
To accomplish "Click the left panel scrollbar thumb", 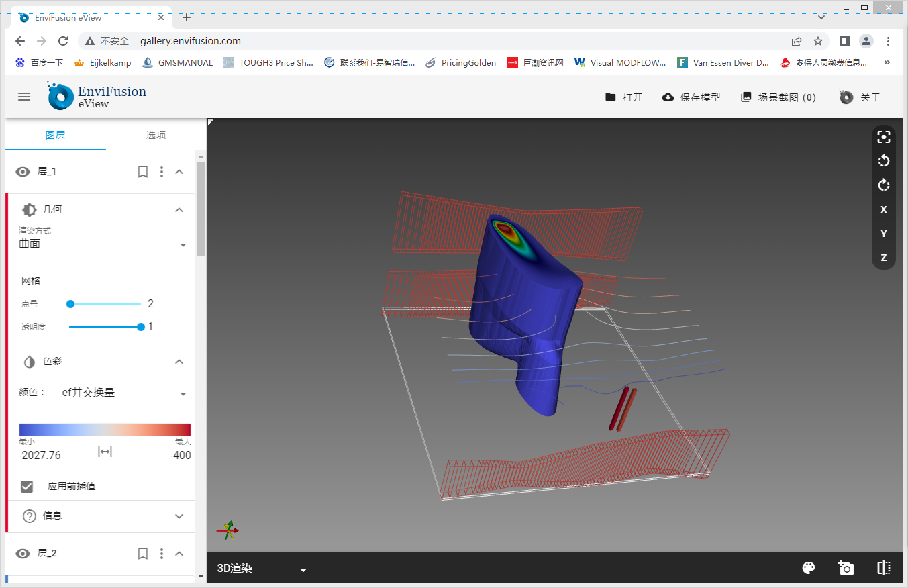I will tap(201, 208).
